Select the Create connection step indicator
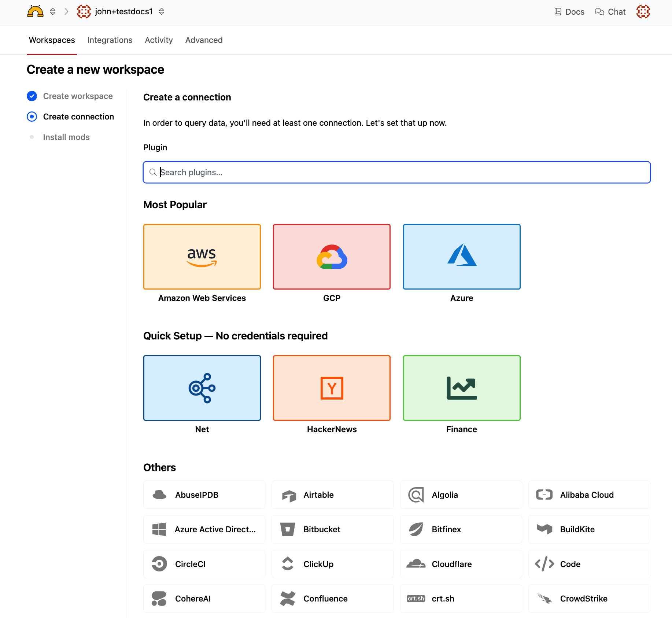Image resolution: width=672 pixels, height=618 pixels. click(x=32, y=117)
